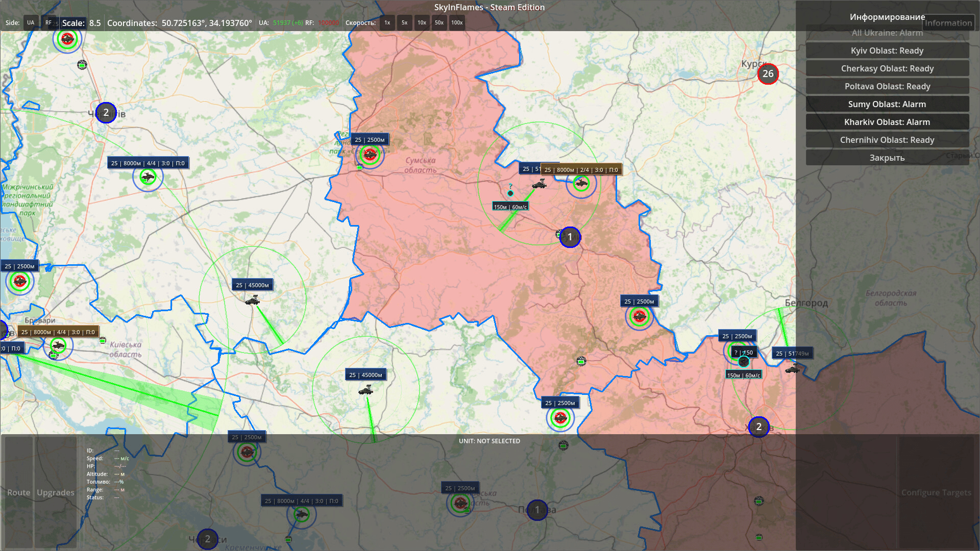Image resolution: width=980 pixels, height=551 pixels.
Task: Click the red Kursk cluster marker 26
Action: coord(768,74)
